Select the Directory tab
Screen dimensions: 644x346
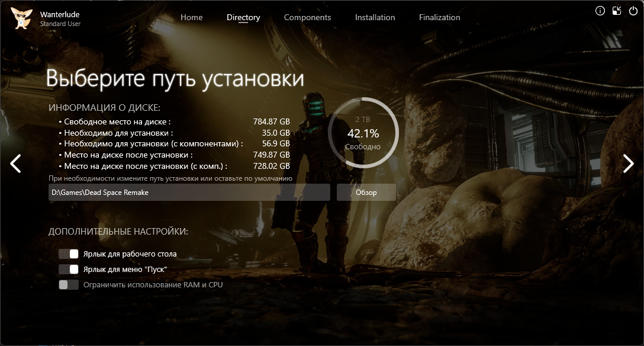pos(243,18)
